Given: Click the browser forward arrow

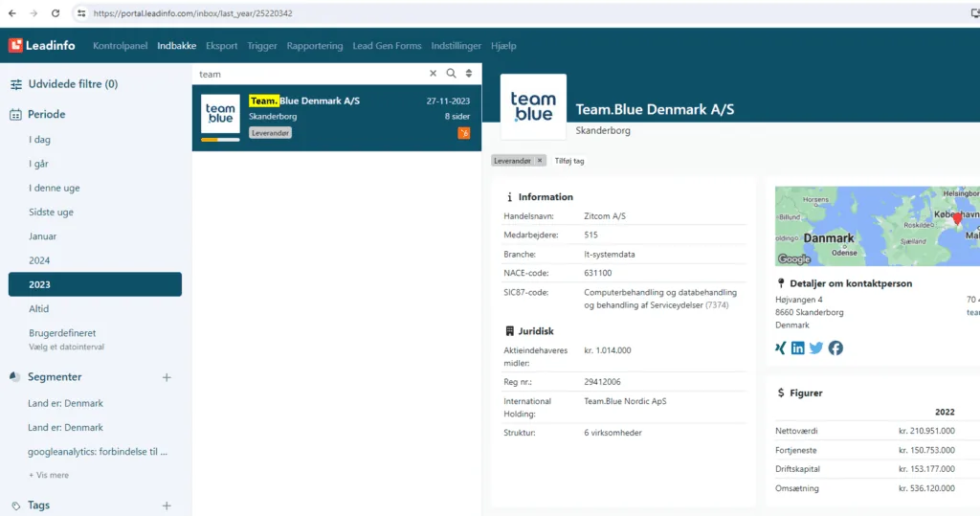Looking at the screenshot, I should tap(33, 13).
